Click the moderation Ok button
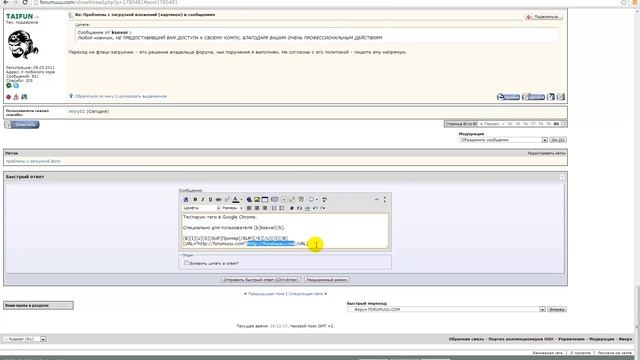The height and width of the screenshot is (360, 640). (x=558, y=140)
